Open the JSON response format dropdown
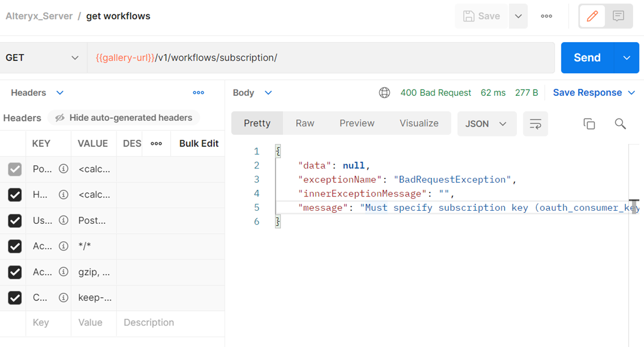 [x=486, y=124]
